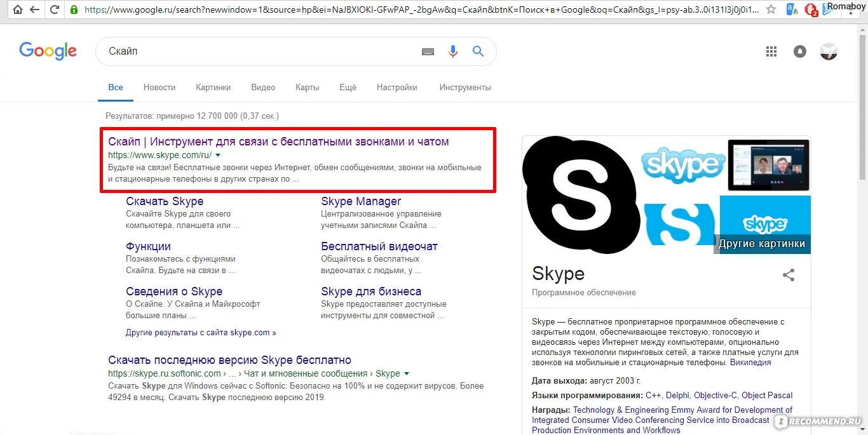The image size is (868, 435).
Task: Switch to the Видео tab
Action: click(x=263, y=88)
